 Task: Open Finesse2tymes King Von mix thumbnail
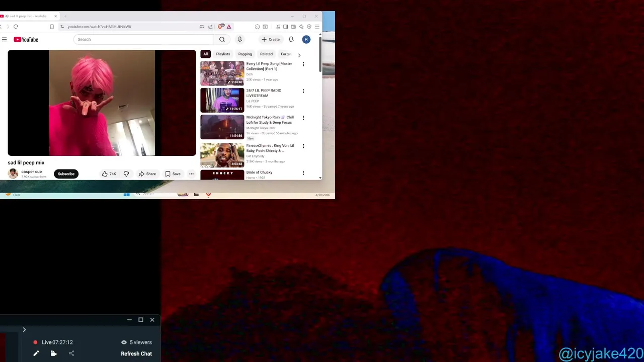[x=222, y=155]
